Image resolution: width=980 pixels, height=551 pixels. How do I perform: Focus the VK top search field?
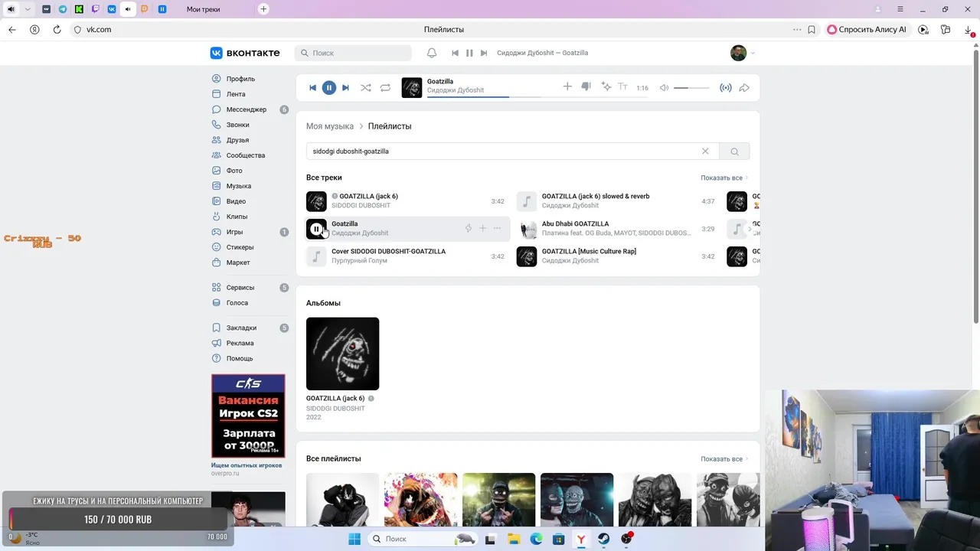click(353, 53)
